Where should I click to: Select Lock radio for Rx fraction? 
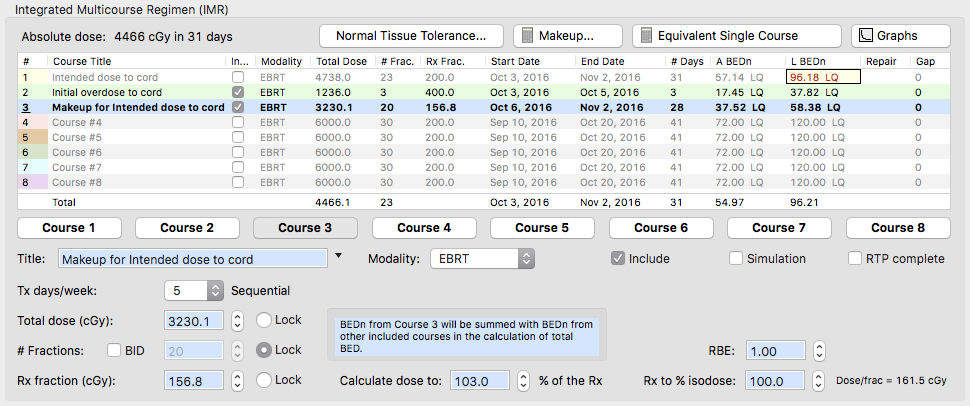click(264, 381)
